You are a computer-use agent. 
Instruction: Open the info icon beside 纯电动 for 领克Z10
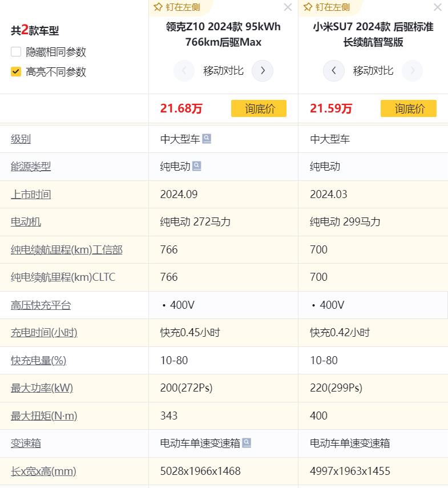tap(197, 166)
